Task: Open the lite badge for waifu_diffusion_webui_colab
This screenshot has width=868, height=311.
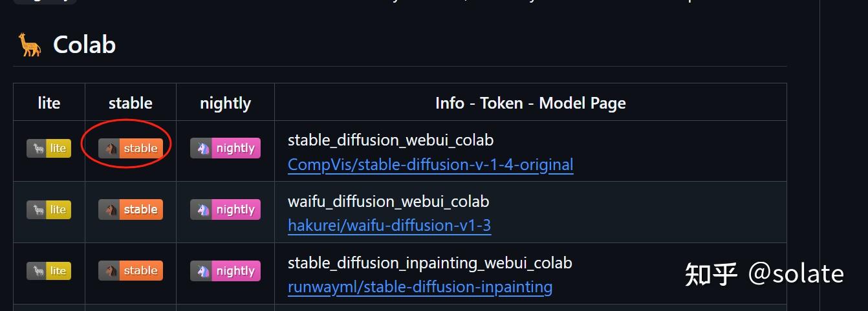Action: [49, 209]
